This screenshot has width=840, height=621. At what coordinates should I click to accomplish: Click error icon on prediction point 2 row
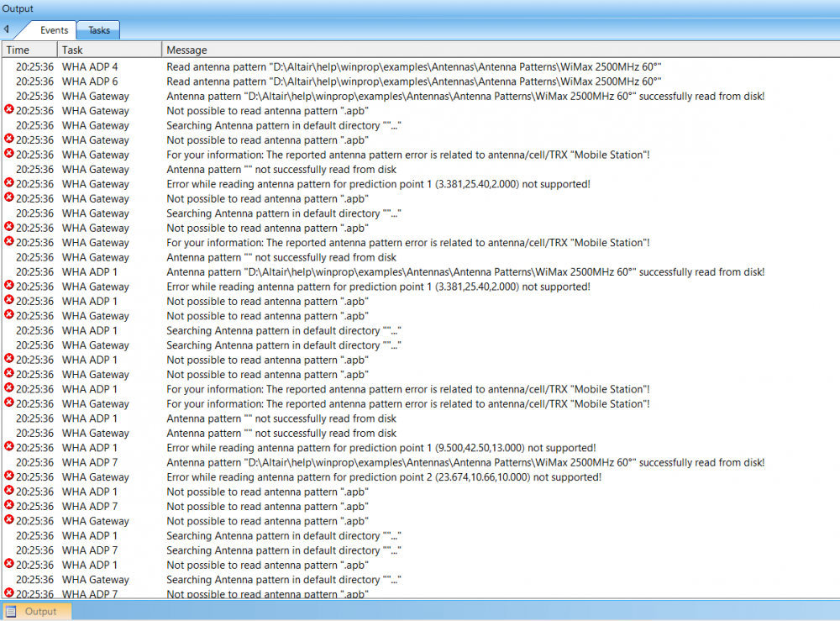pos(9,476)
